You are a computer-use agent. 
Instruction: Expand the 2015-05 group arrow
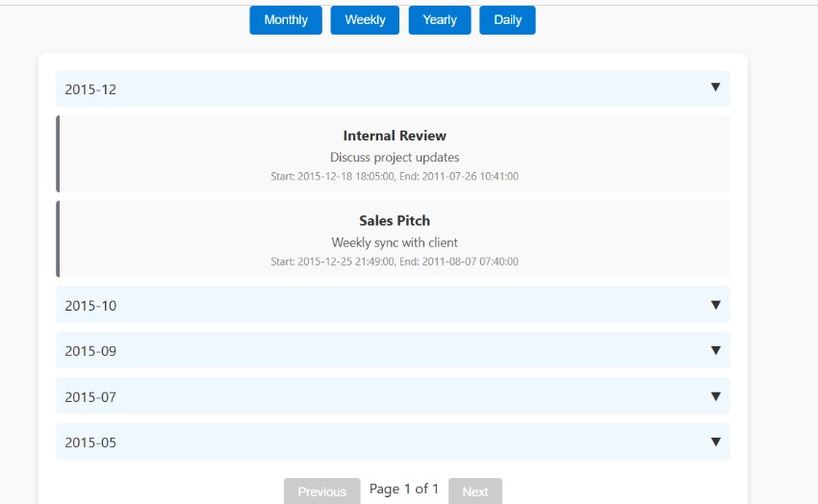pos(716,442)
